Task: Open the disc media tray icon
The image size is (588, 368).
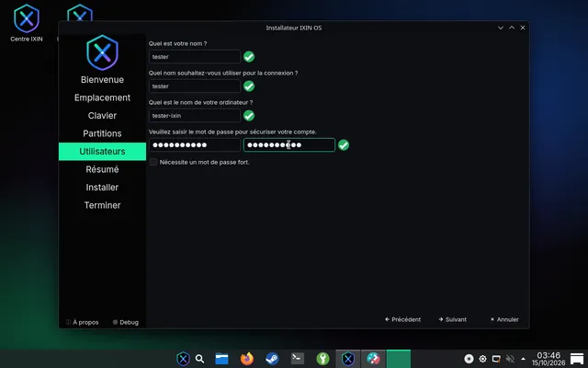Action: click(x=469, y=359)
